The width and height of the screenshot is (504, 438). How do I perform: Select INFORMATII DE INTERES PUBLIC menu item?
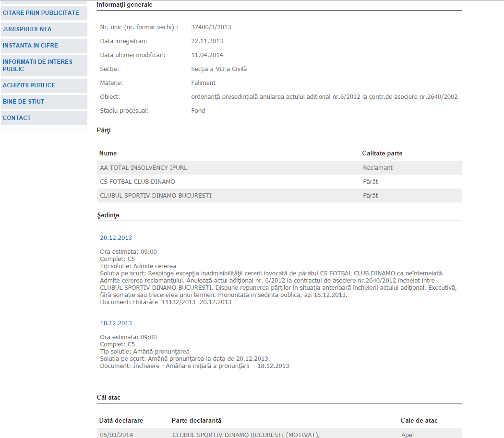click(x=37, y=65)
